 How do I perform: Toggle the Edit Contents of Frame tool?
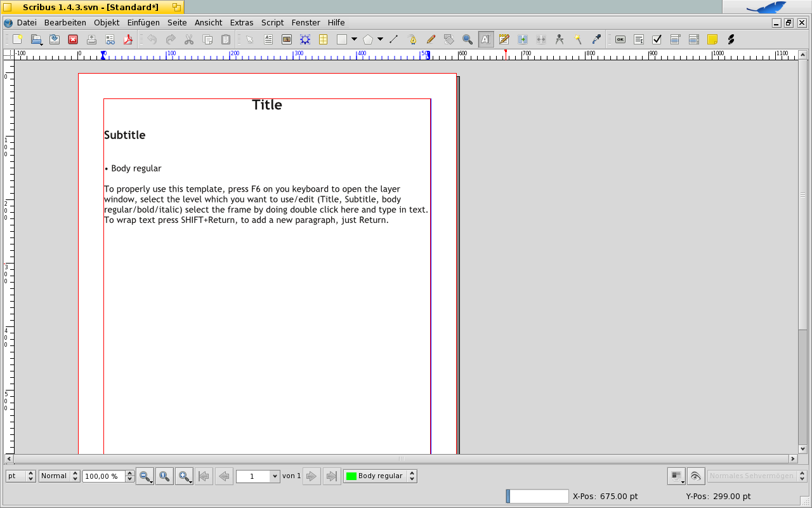(485, 39)
